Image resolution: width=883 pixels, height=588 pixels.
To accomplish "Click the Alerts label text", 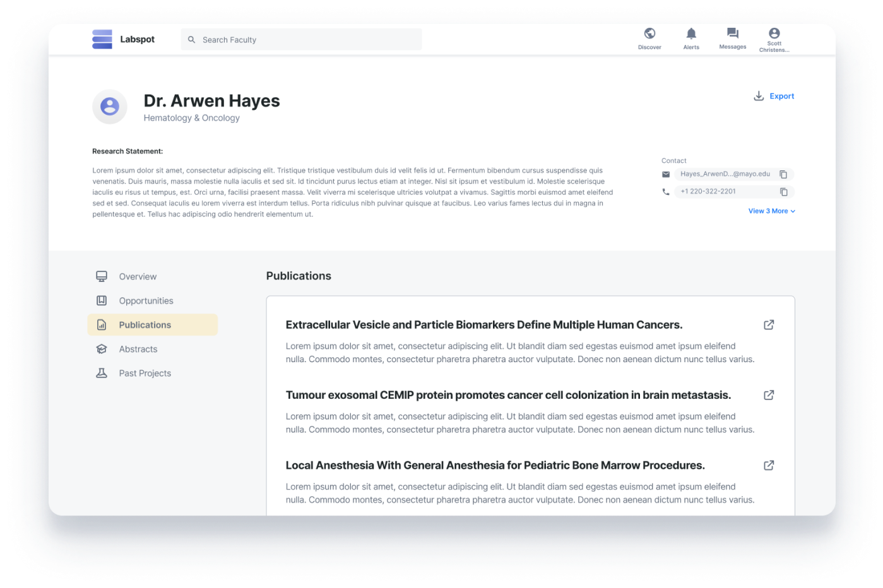I will click(x=691, y=47).
